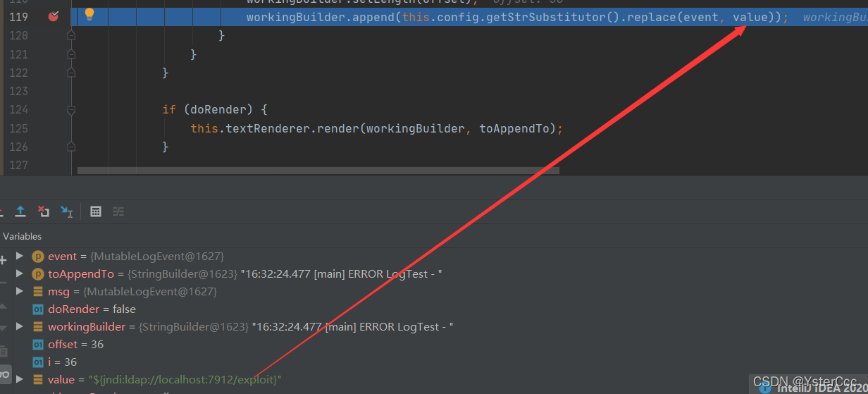Click the Step Out blue arrow icon
Image resolution: width=868 pixels, height=394 pixels.
click(x=21, y=211)
